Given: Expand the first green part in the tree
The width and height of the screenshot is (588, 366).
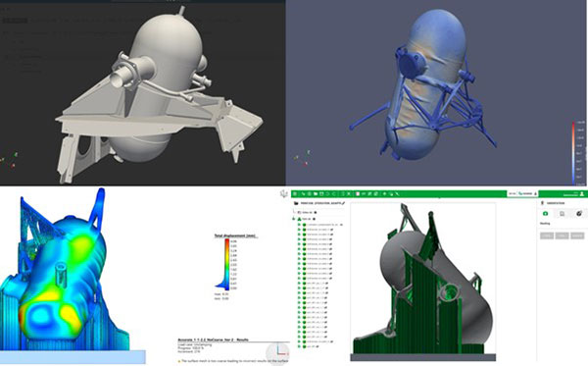Looking at the screenshot, I should [x=299, y=225].
